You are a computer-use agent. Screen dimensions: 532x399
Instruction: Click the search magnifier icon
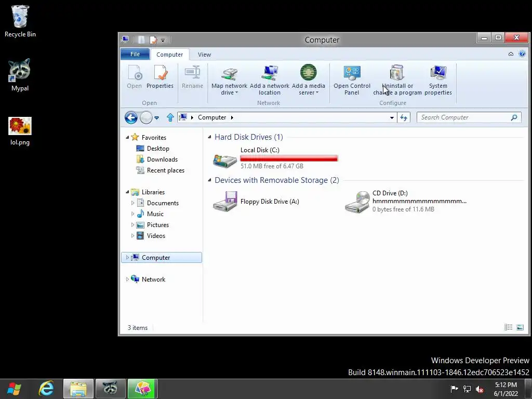tap(514, 117)
